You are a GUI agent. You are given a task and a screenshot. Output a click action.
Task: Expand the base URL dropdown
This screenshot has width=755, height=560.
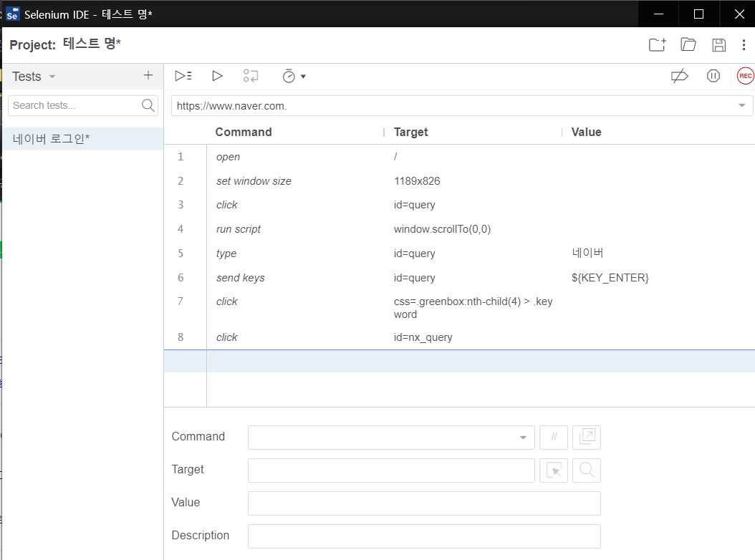[x=741, y=106]
